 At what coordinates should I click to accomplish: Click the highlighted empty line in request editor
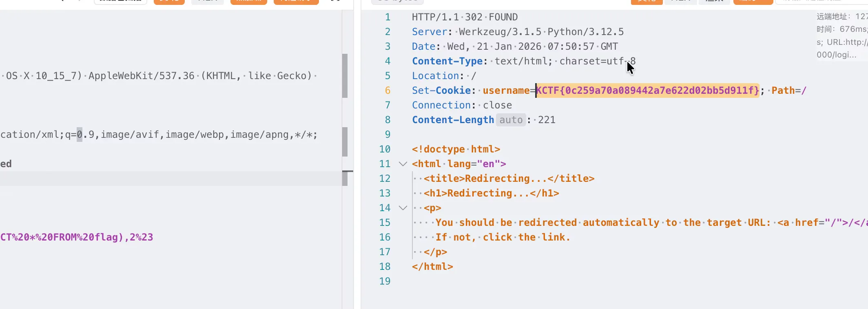[x=171, y=179]
